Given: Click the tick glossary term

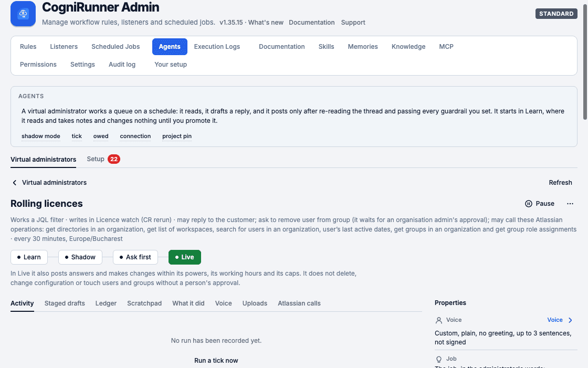Looking at the screenshot, I should (x=77, y=136).
